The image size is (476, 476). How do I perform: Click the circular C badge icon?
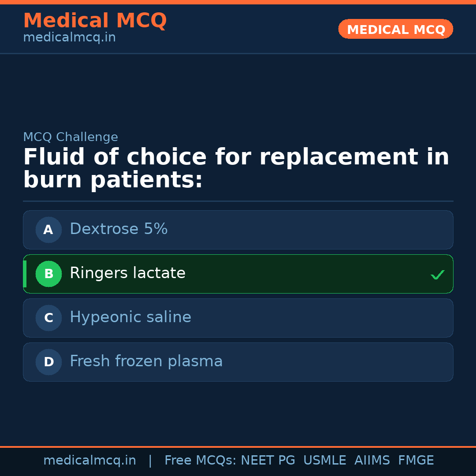tap(48, 318)
